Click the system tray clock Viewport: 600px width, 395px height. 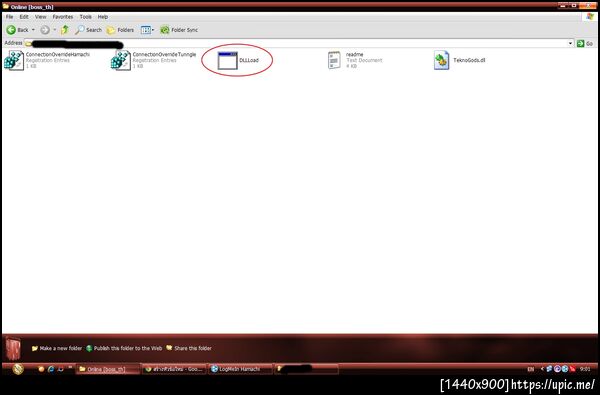(585, 369)
